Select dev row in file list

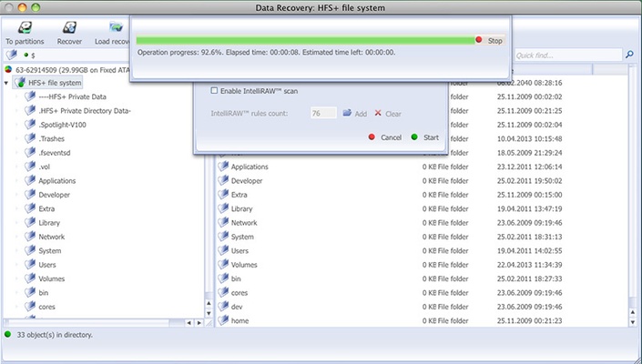point(422,307)
